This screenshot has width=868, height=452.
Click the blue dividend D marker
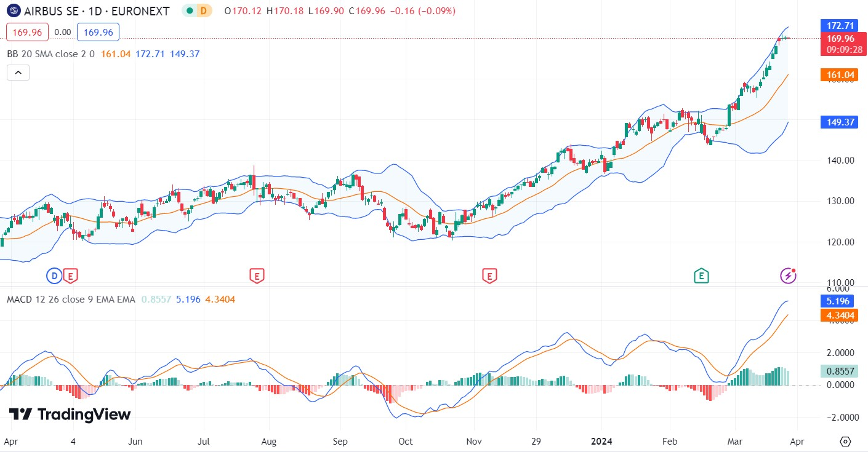[x=54, y=276]
